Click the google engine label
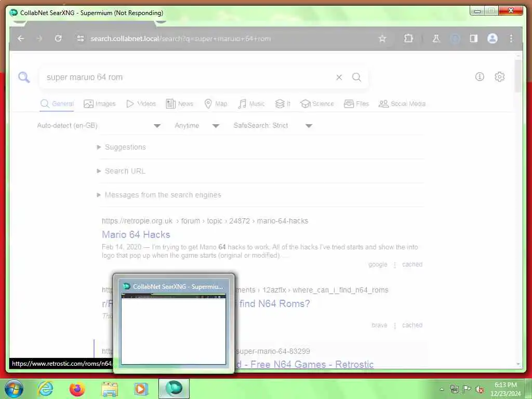Viewport: 532px width, 399px height. (378, 264)
